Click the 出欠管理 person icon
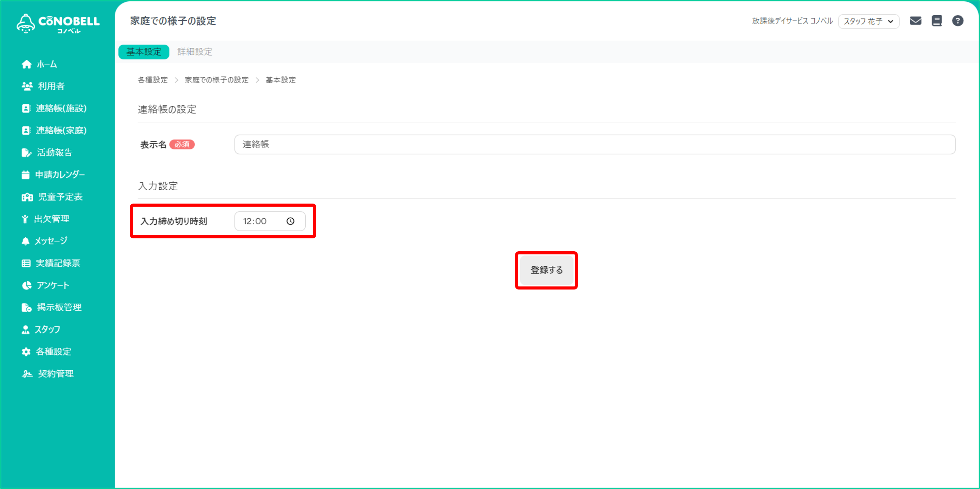 tap(25, 219)
